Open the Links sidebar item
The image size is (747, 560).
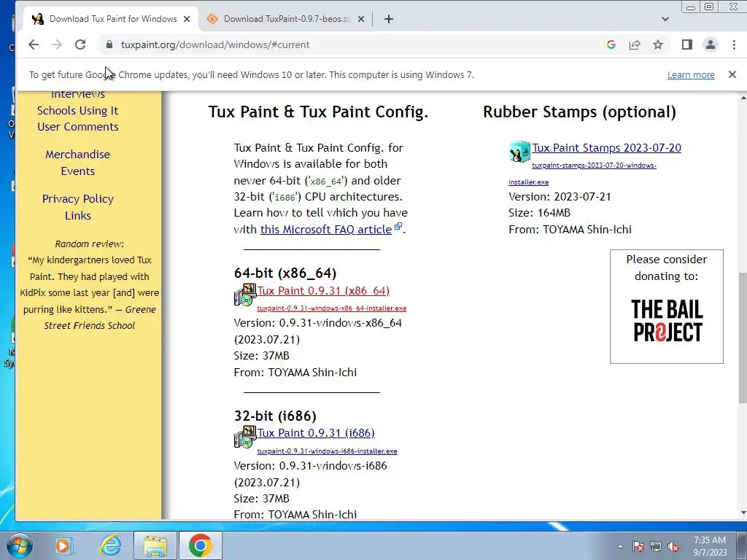pos(77,215)
